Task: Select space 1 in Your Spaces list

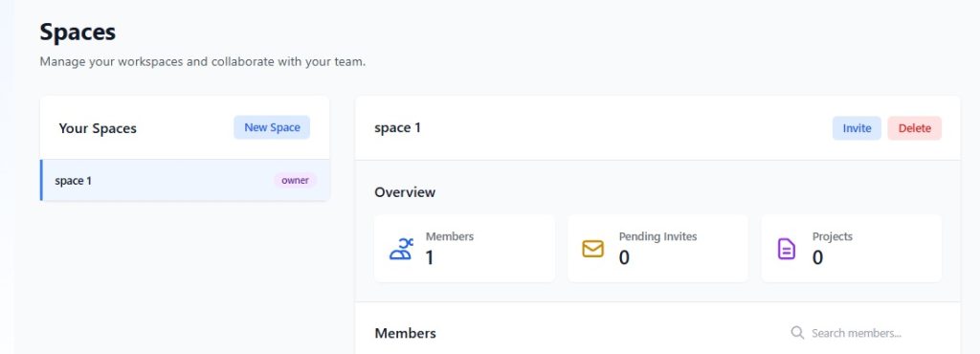Action: [x=185, y=181]
